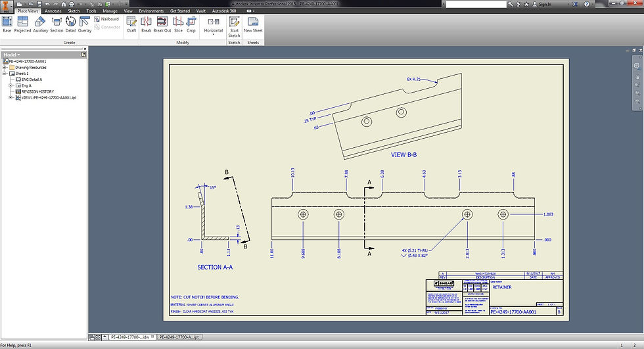
Task: Click the Undo quick-access icon
Action: (x=47, y=4)
